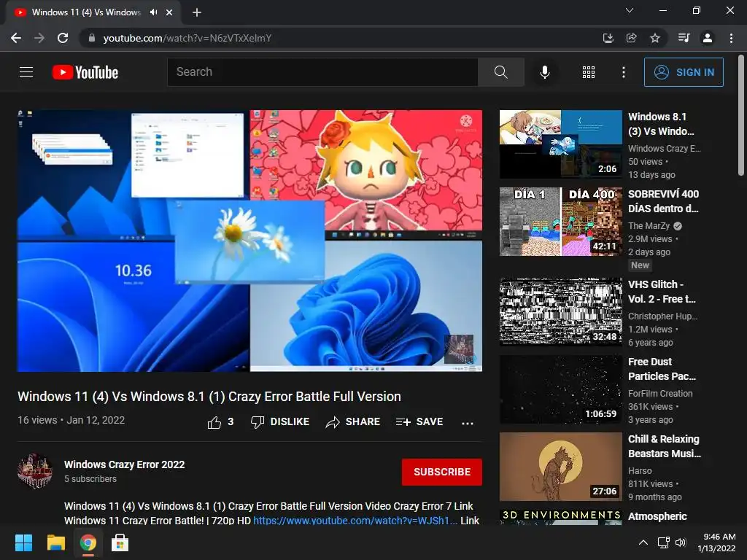Click 'Free Dust Particles Pac...' title
The height and width of the screenshot is (560, 747).
662,369
